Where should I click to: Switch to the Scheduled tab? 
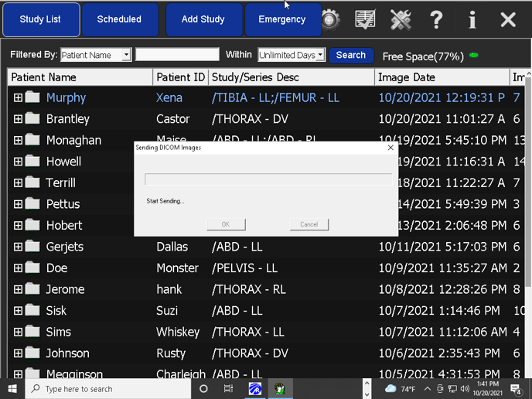pyautogui.click(x=119, y=19)
